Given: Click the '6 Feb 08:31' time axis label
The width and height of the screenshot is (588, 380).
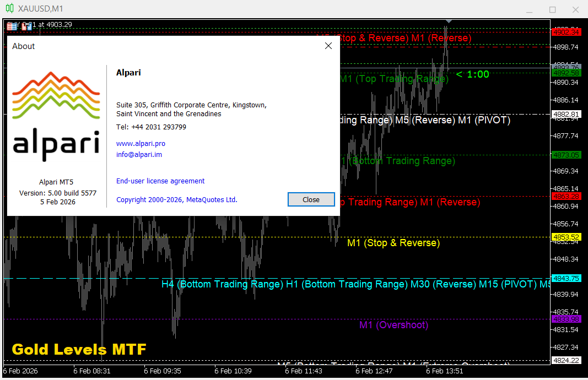Looking at the screenshot, I should coord(92,371).
